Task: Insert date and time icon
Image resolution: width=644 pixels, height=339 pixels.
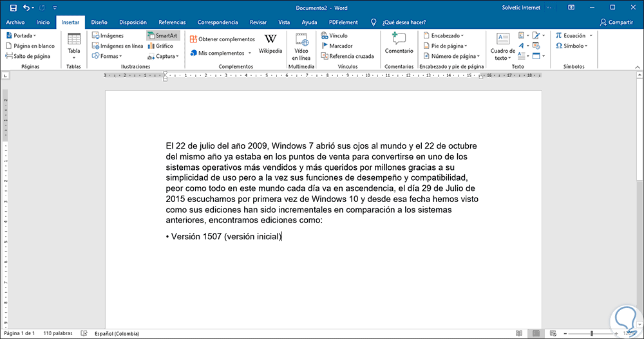Action: point(536,46)
